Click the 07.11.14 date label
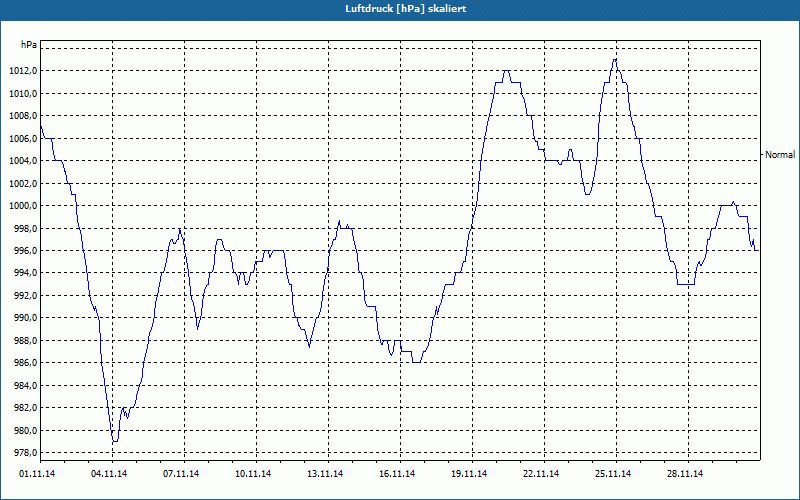 [181, 474]
